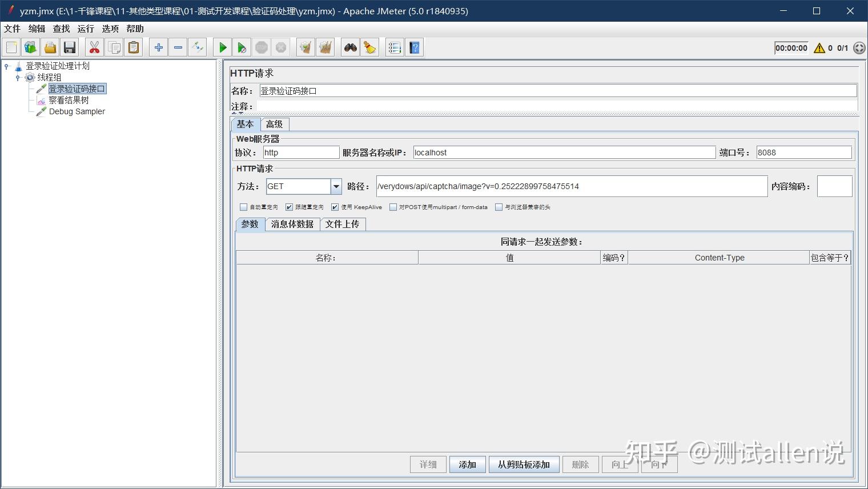Collapse the 登录验证处理计划 root node
The height and width of the screenshot is (489, 868).
point(6,66)
